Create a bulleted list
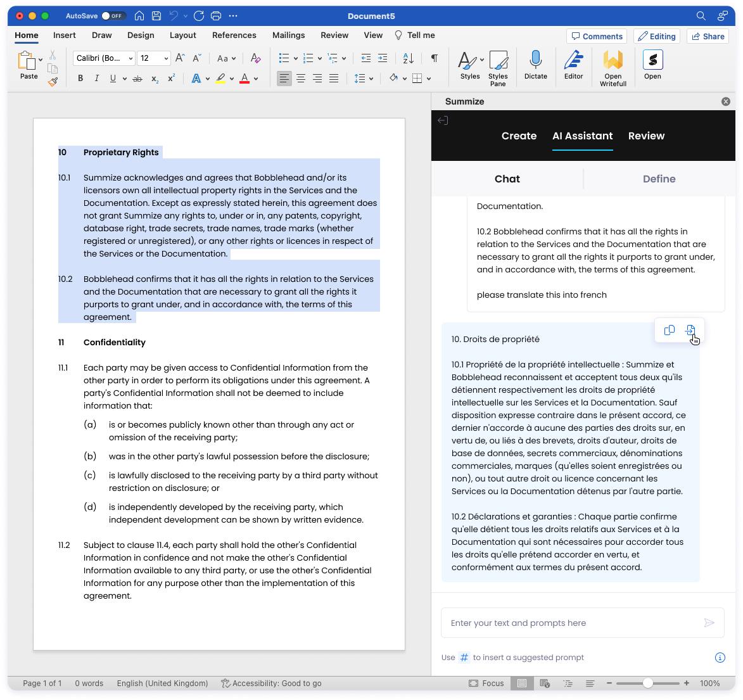The image size is (743, 700). (x=284, y=58)
